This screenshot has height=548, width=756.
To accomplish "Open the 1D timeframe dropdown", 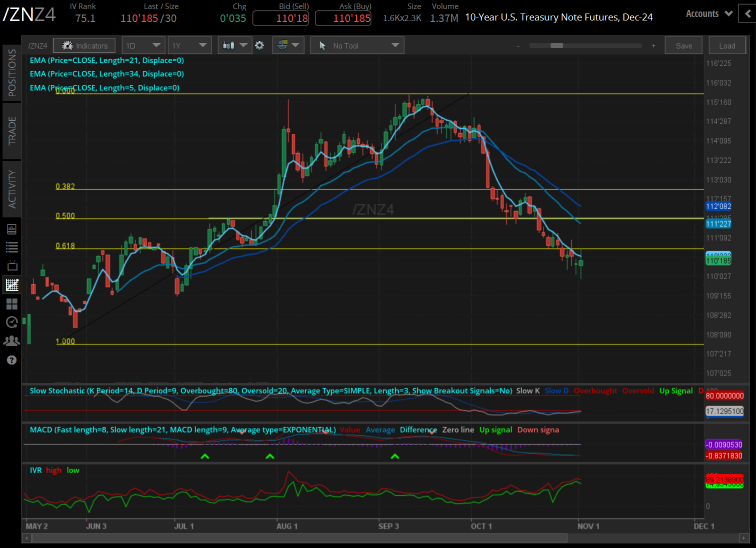I will coord(143,45).
